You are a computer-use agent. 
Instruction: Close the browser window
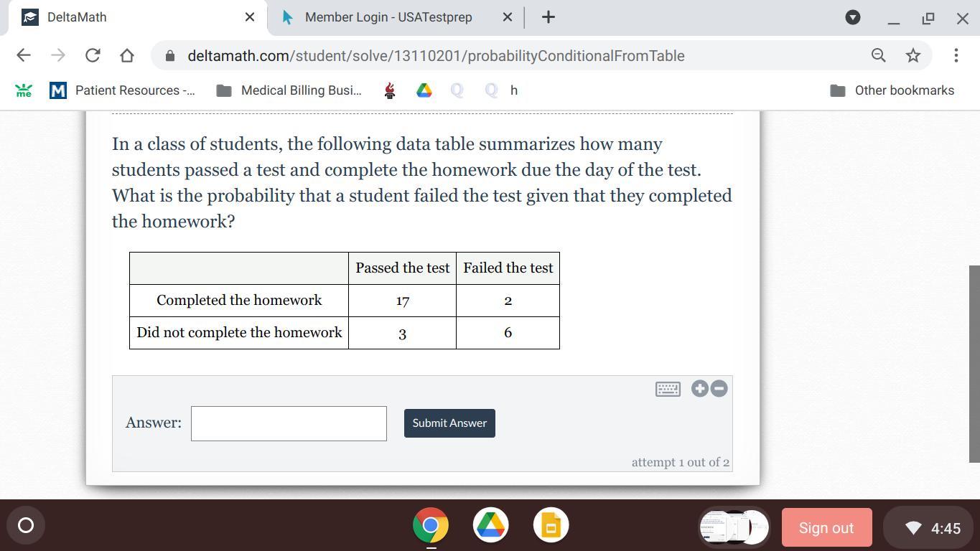click(x=963, y=18)
